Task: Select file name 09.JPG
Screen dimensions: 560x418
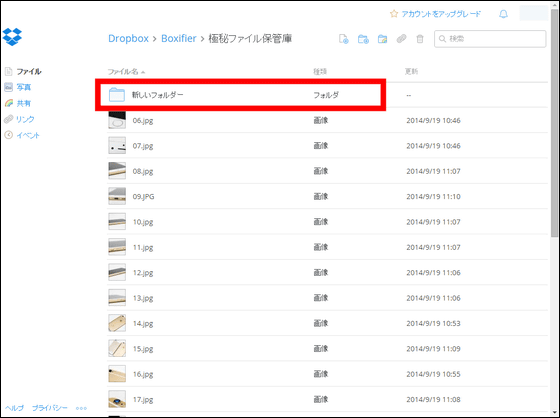Action: tap(143, 196)
